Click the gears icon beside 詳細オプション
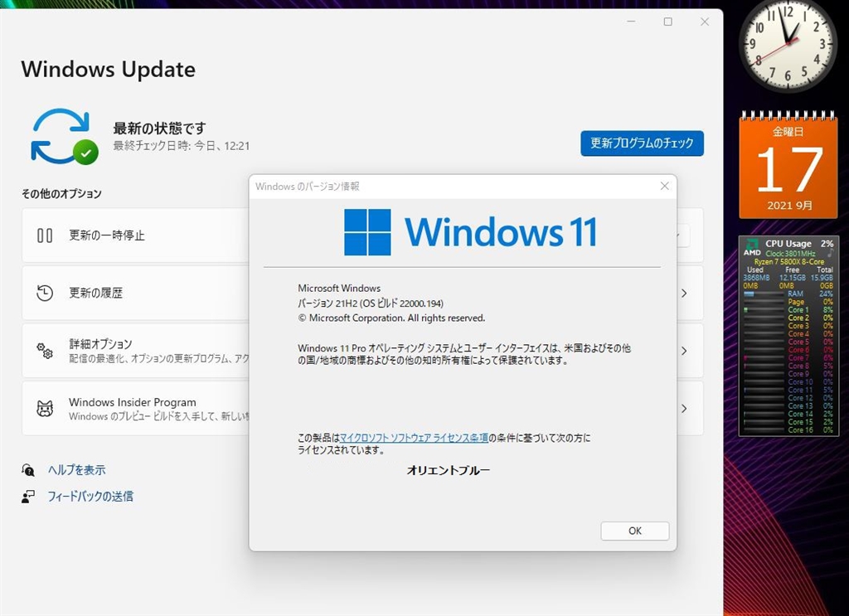Screen dimensions: 849x616 pos(45,351)
